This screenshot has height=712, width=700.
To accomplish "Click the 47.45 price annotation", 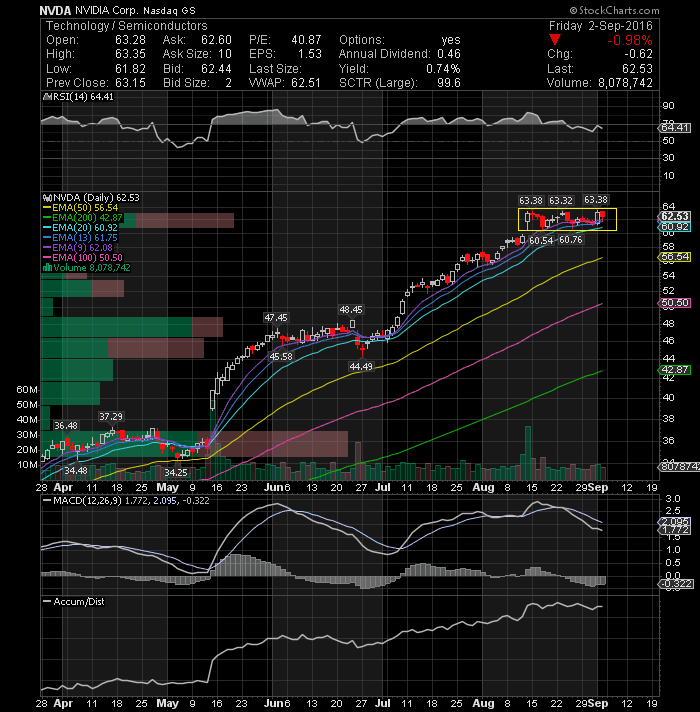I will click(x=276, y=317).
